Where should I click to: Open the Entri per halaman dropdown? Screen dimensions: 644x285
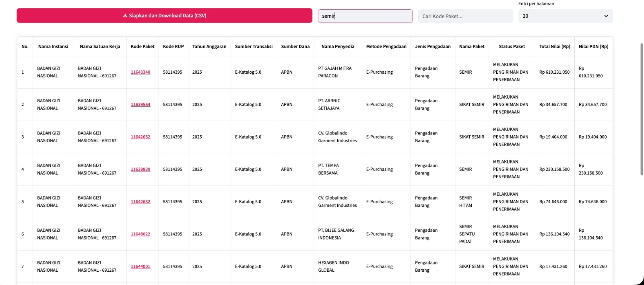point(565,16)
